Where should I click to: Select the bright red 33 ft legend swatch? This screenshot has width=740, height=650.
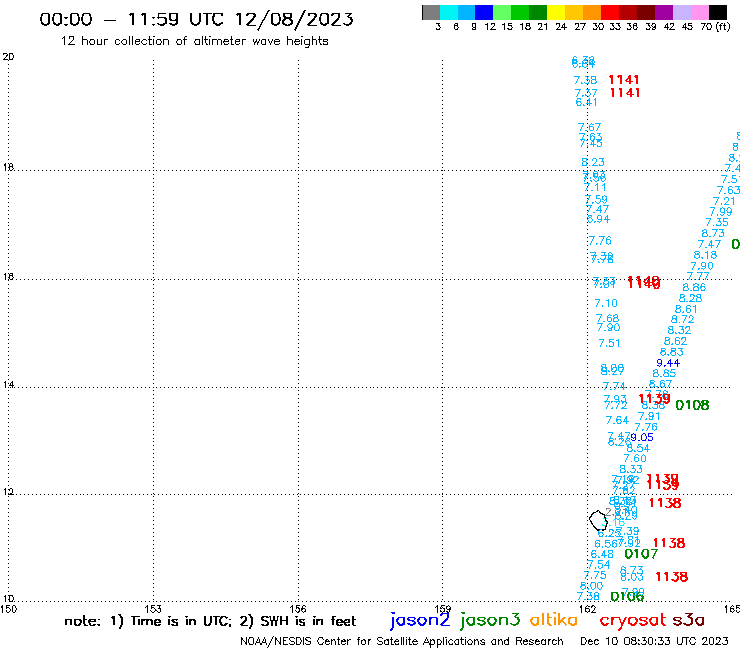[x=610, y=12]
